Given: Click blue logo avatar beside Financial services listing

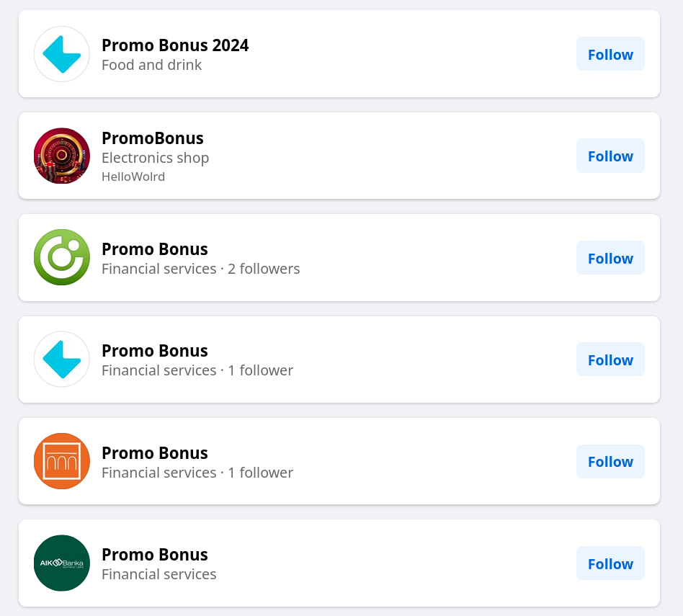Looking at the screenshot, I should tap(62, 360).
